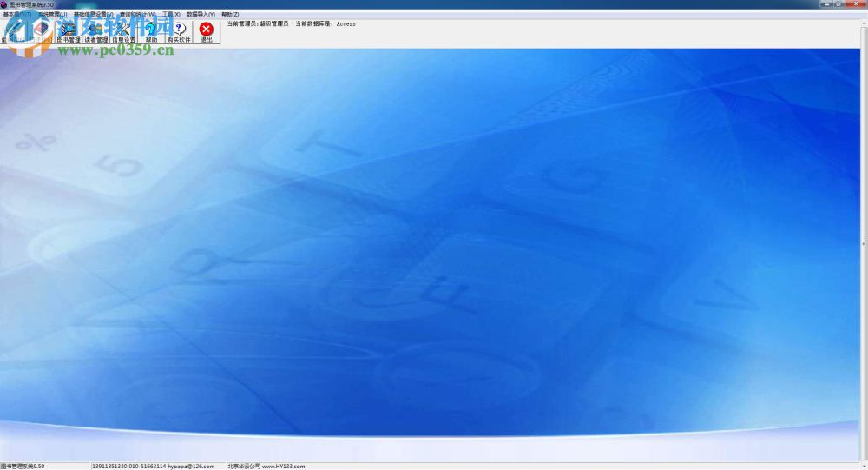Image resolution: width=868 pixels, height=470 pixels.
Task: Minimize the 图书管理系统 window
Action: coord(827,3)
